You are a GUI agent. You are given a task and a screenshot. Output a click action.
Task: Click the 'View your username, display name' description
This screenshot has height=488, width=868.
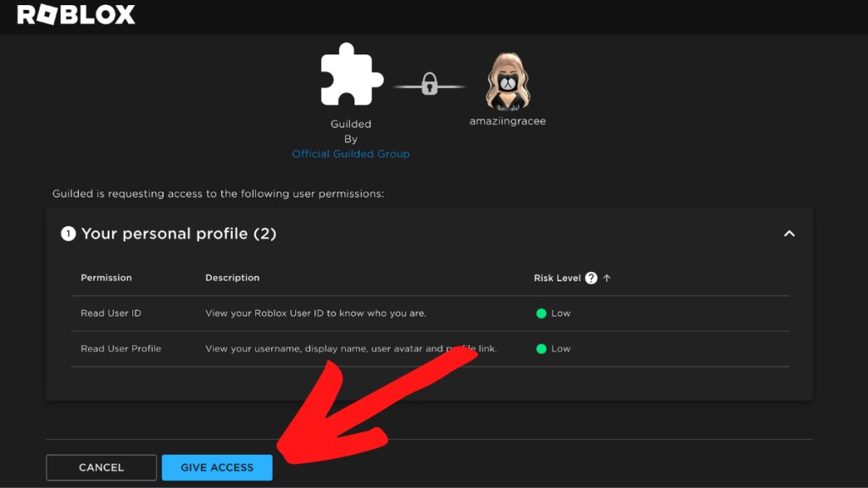[351, 348]
